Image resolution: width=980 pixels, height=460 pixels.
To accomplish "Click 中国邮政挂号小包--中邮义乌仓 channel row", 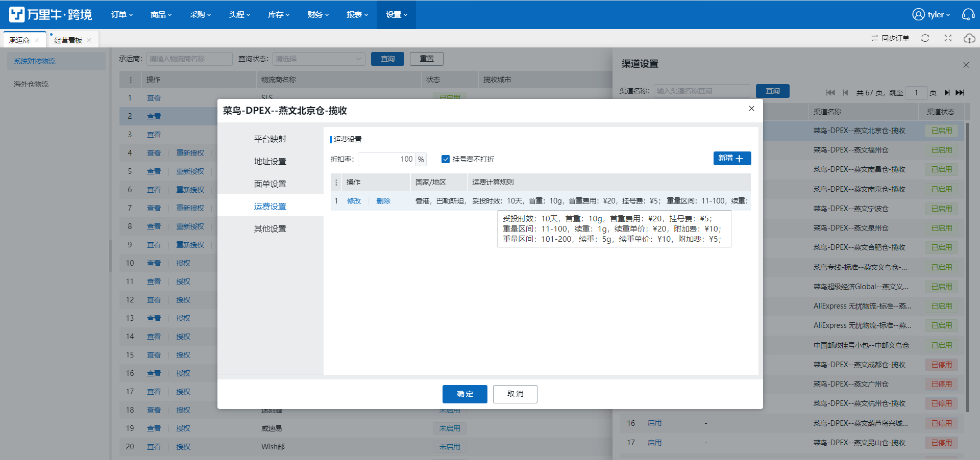I will click(x=861, y=345).
